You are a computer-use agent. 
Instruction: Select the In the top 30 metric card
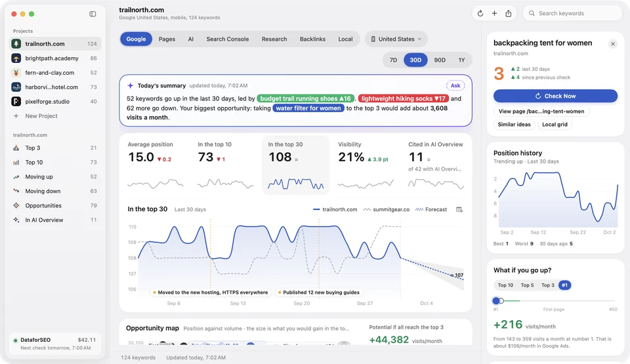point(296,165)
